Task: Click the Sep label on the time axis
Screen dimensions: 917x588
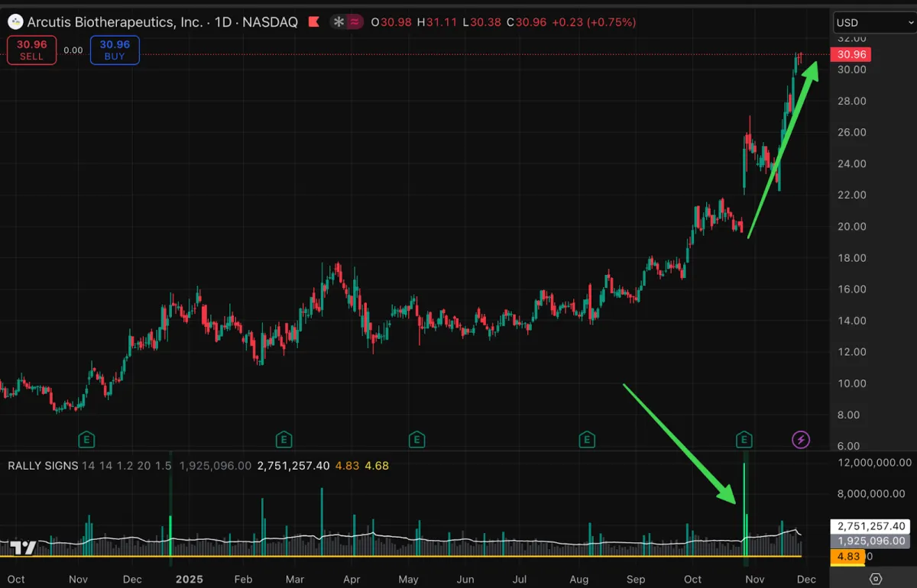Action: pyautogui.click(x=636, y=579)
